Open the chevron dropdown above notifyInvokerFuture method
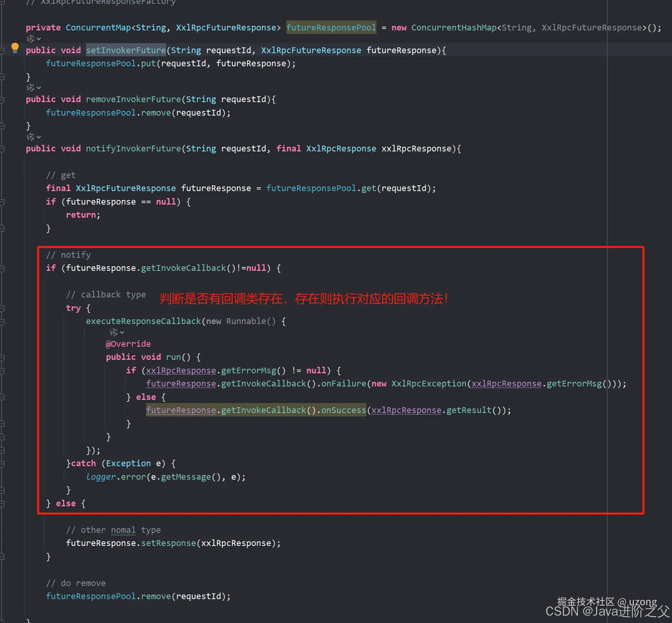Screen dimensions: 672x623 pyautogui.click(x=39, y=138)
